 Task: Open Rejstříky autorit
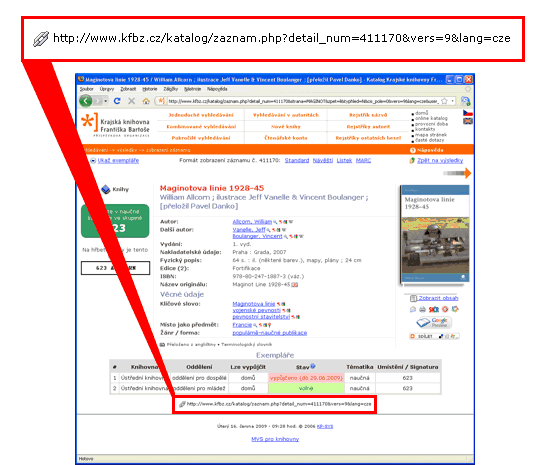[368, 127]
